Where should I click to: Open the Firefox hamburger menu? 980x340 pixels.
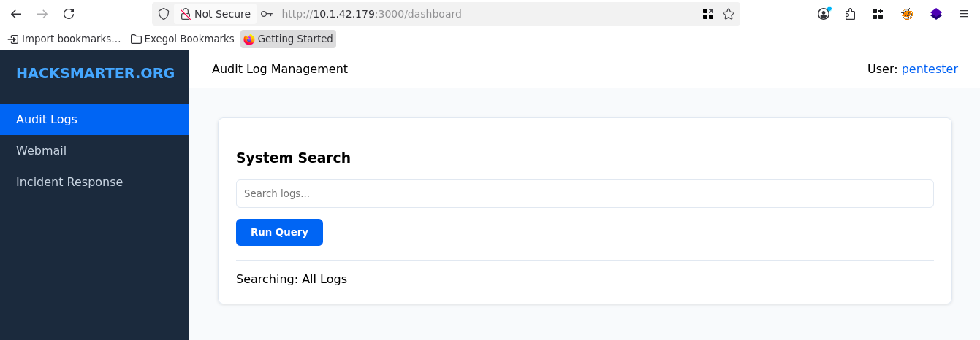(x=964, y=14)
